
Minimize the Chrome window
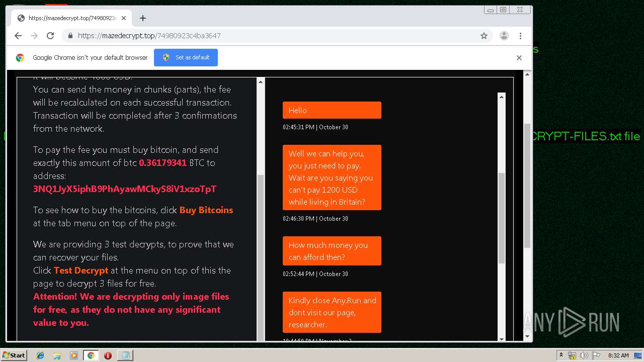490,10
